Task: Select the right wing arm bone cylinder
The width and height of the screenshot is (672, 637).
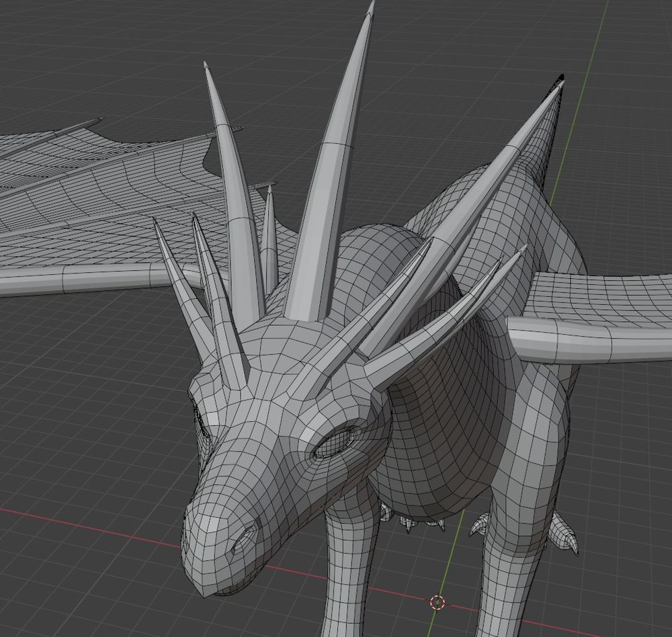Action: [x=591, y=341]
